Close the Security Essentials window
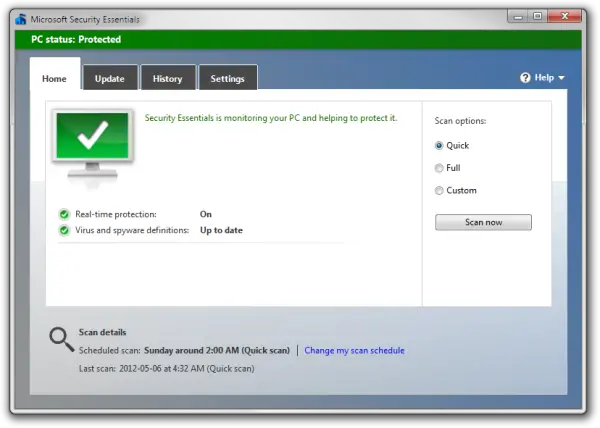Image resolution: width=600 pixels, height=428 pixels. 565,16
